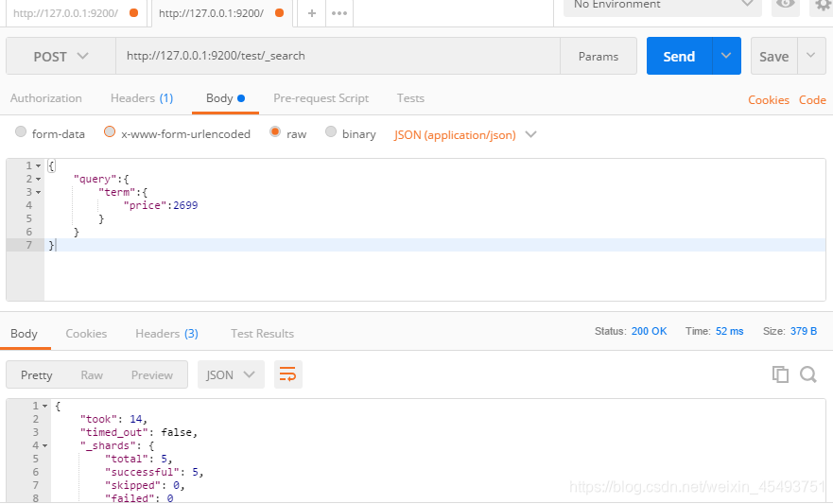Click the price value 2699 in editor
The image size is (833, 504).
185,205
